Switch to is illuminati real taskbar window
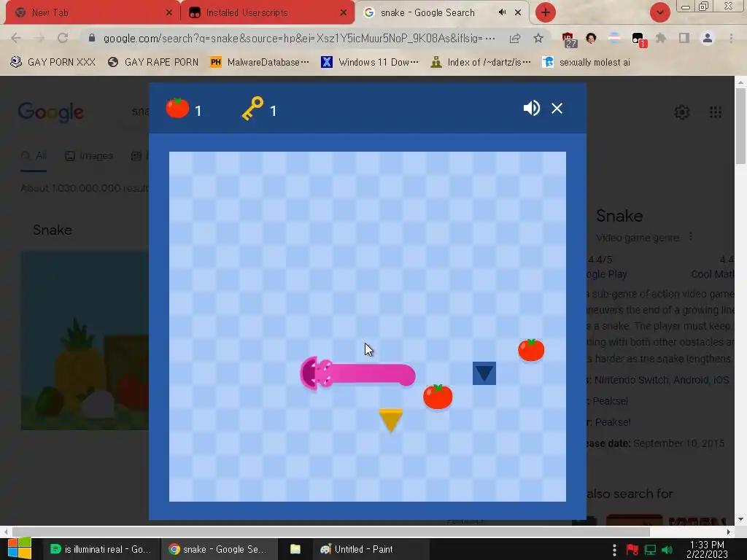Screen dimensions: 747x560 point(101,549)
